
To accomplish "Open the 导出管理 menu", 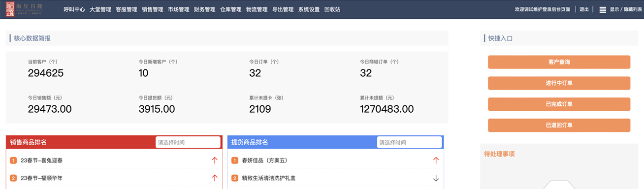I will pos(283,9).
